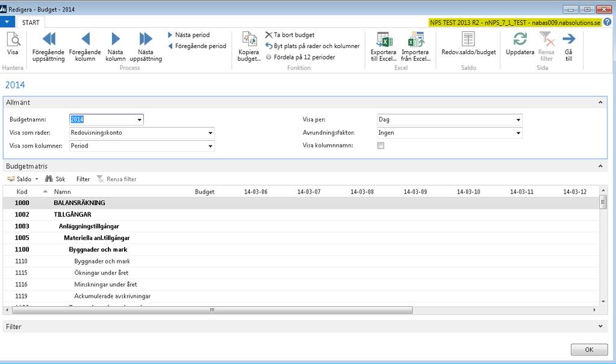This screenshot has height=364, width=616.
Task: Click the matrix horizontal scroll right arrow
Action: point(594,310)
